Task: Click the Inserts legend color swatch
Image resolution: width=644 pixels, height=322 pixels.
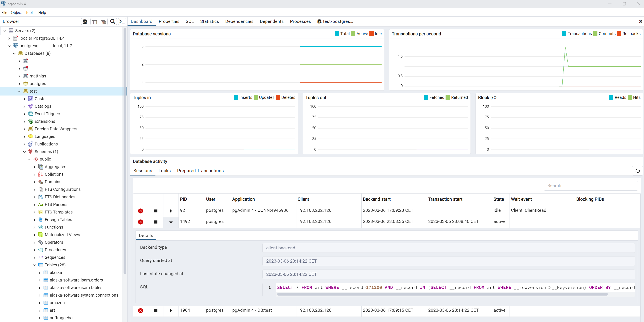Action: [x=236, y=97]
